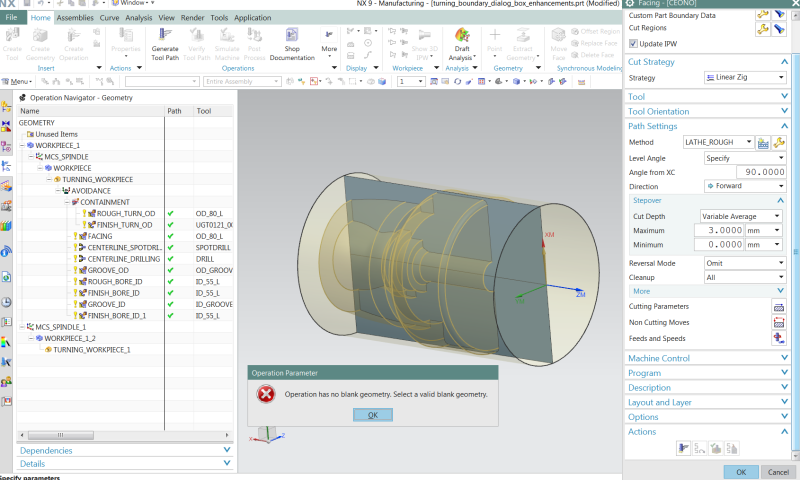Click OK in Operation Parameter error dialog
The image size is (800, 480).
pyautogui.click(x=373, y=415)
